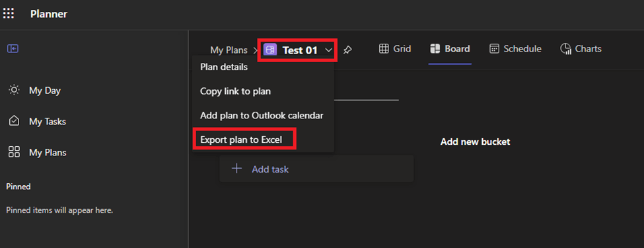Click the My Tasks checkmark icon
The image size is (644, 248).
point(14,121)
